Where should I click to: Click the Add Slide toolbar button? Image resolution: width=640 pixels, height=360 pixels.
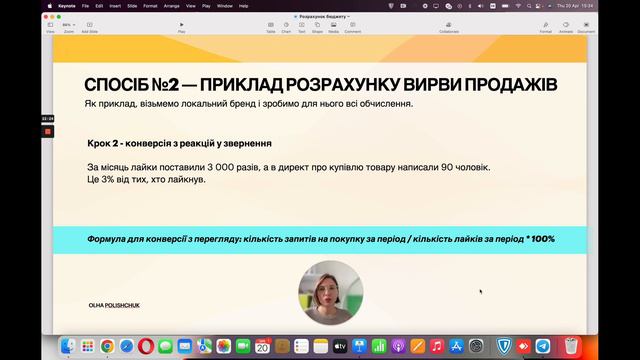point(89,27)
